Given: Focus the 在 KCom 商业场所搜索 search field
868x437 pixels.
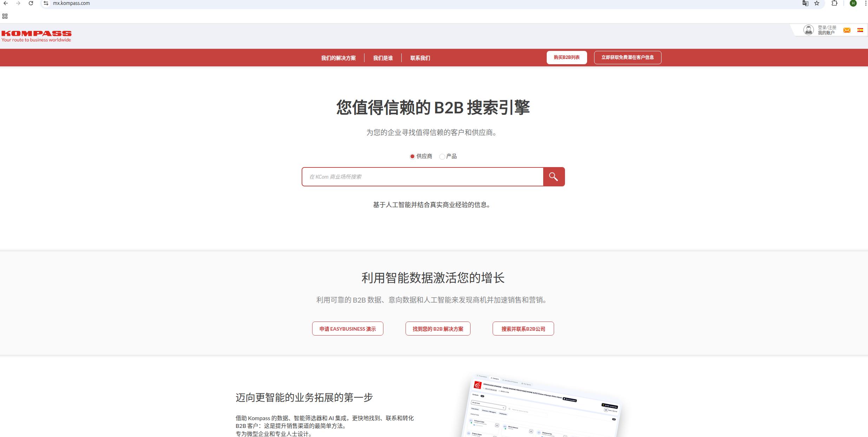Looking at the screenshot, I should pos(422,177).
